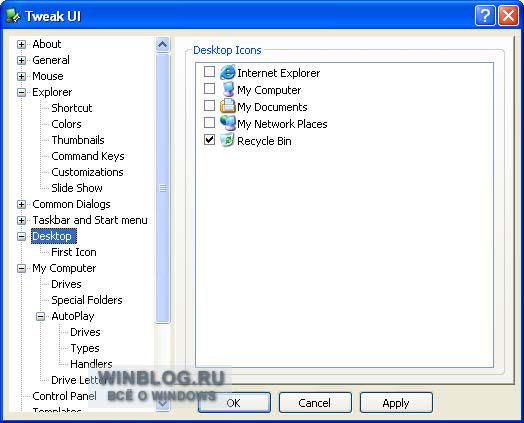Viewport: 524px width, 423px height.
Task: Select the About tree item
Action: 47,44
